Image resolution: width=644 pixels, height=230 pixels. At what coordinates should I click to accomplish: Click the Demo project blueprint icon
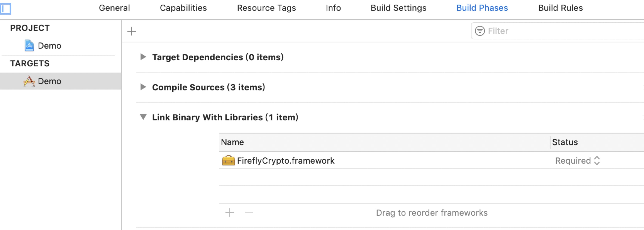click(29, 46)
